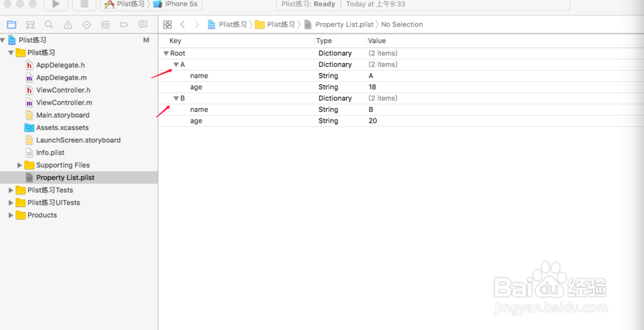Collapse the Plist练习 project root
Screen dimensions: 644x330
tap(3, 41)
